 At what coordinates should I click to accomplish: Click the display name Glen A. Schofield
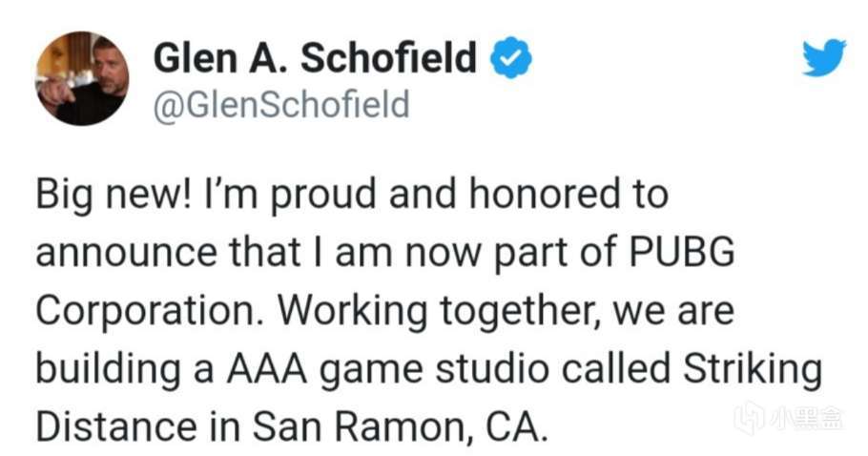[316, 59]
